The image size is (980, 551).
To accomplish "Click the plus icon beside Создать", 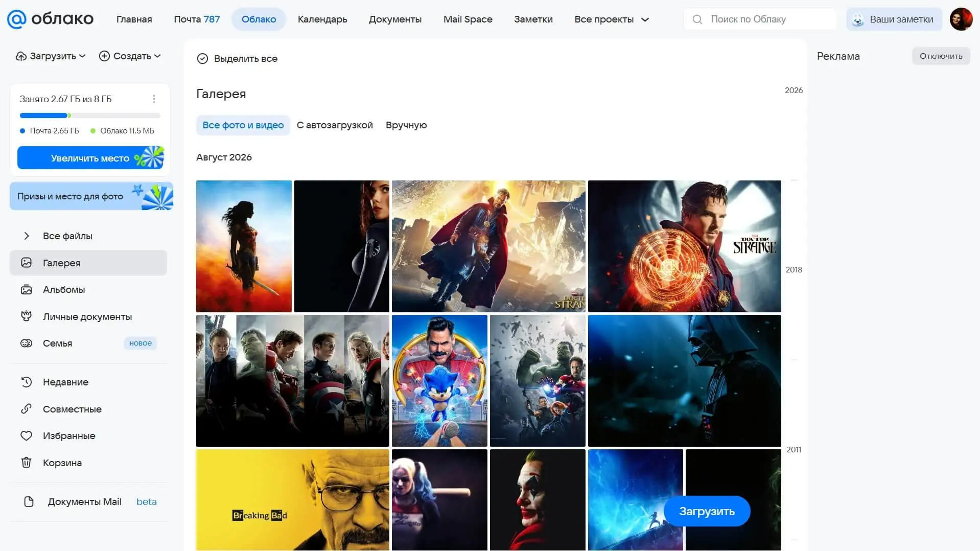I will click(x=104, y=56).
